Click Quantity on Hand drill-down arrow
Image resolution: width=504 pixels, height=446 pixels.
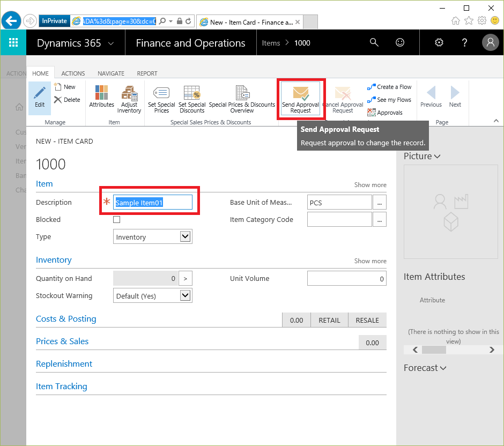pyautogui.click(x=186, y=279)
